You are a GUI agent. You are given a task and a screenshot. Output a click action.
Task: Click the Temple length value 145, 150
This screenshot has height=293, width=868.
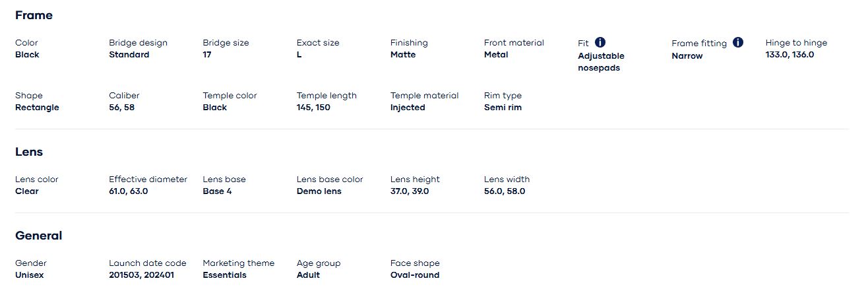tap(313, 108)
